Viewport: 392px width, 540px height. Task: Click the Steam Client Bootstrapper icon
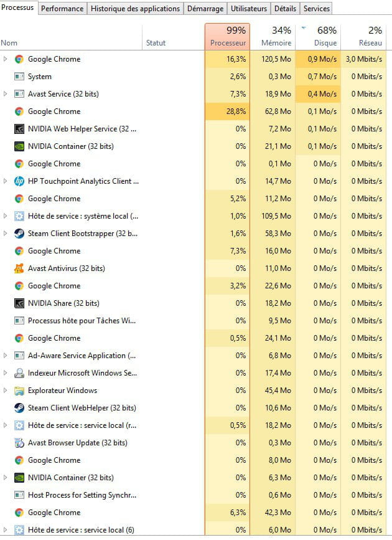point(19,234)
